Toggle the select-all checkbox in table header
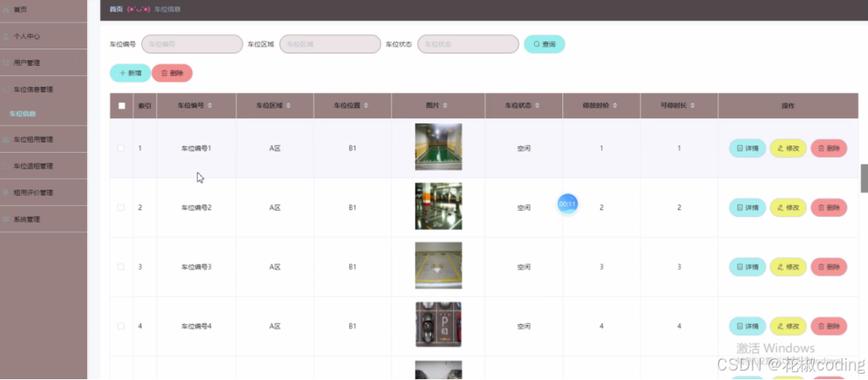Viewport: 868px width, 380px height. pos(122,106)
